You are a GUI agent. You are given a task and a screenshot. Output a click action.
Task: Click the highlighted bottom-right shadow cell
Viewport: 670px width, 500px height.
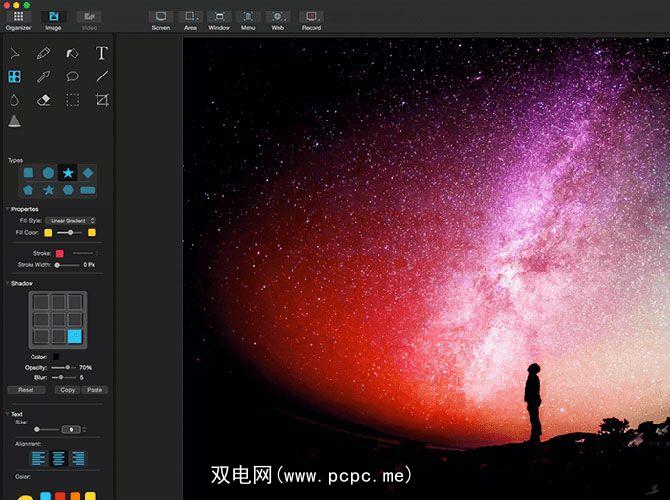tap(75, 336)
